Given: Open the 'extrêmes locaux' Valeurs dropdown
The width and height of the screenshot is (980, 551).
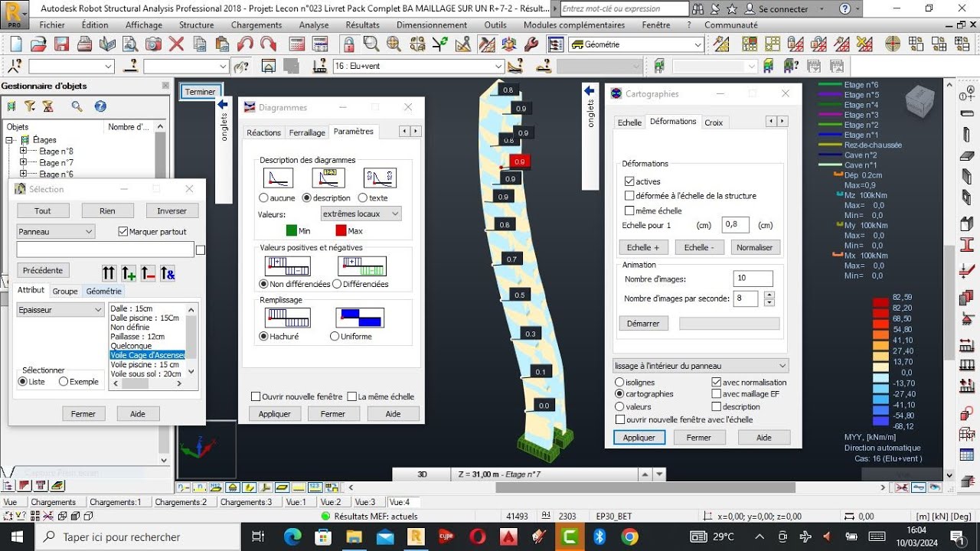Looking at the screenshot, I should pos(362,214).
